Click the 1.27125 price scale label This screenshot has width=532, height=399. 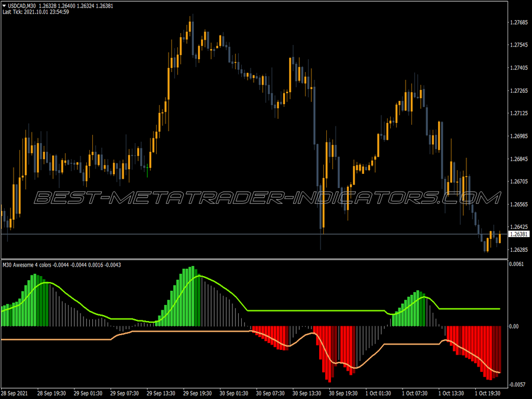click(519, 113)
